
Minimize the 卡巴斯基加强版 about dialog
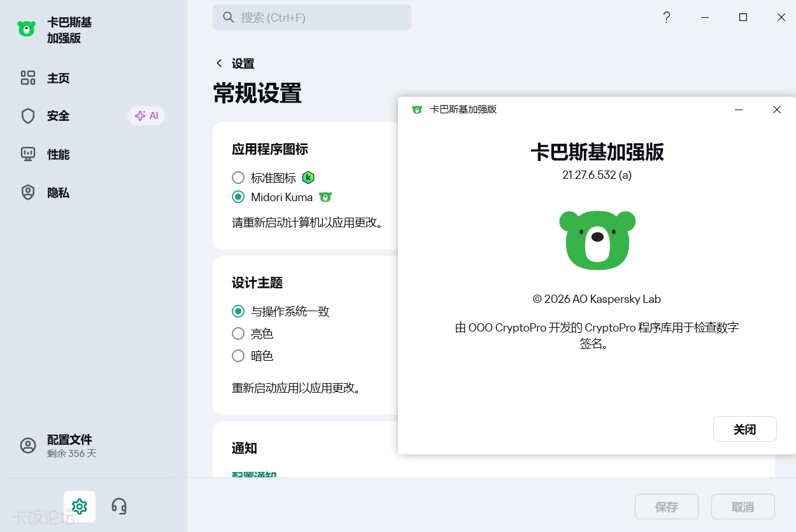pos(739,109)
